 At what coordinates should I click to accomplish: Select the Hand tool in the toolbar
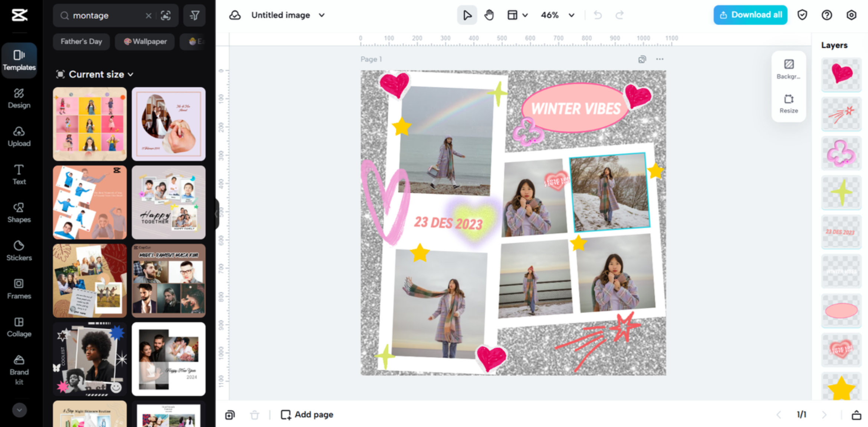(489, 15)
